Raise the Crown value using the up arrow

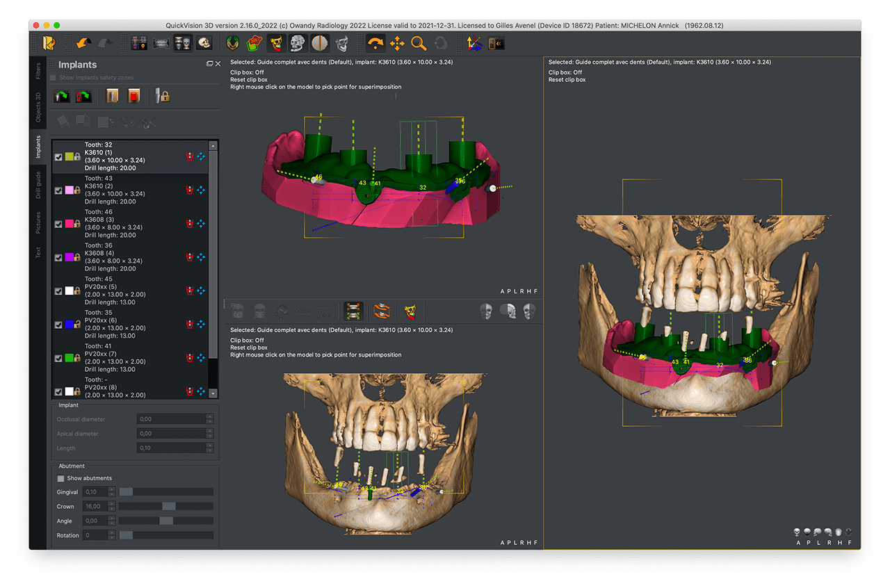click(111, 504)
